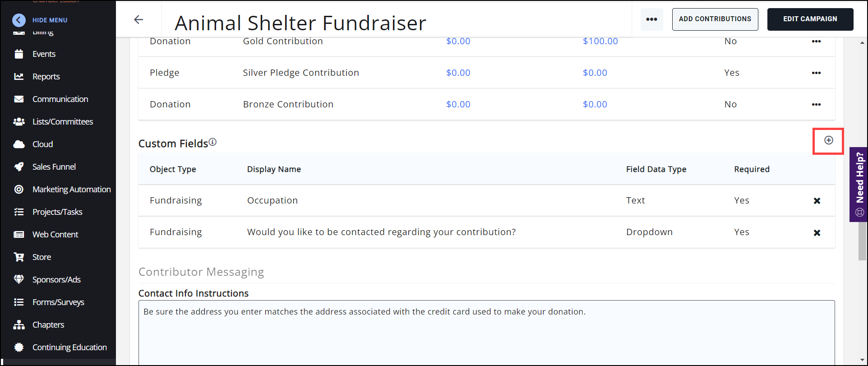This screenshot has height=366, width=868.
Task: Open the Events calendar menu item
Action: [x=19, y=54]
